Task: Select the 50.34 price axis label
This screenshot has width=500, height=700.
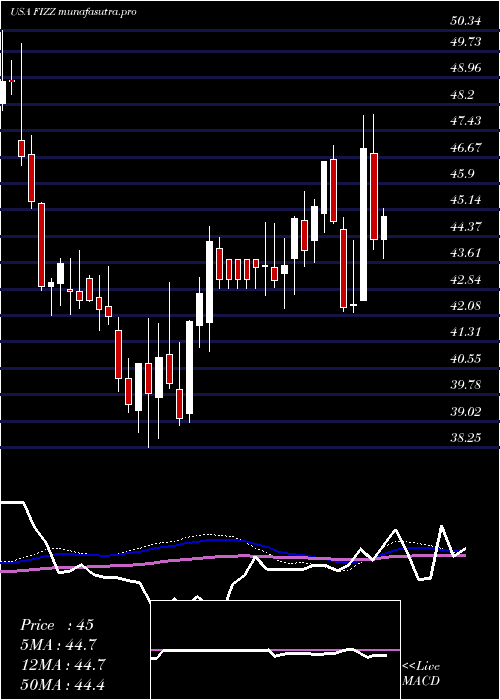Action: tap(465, 21)
